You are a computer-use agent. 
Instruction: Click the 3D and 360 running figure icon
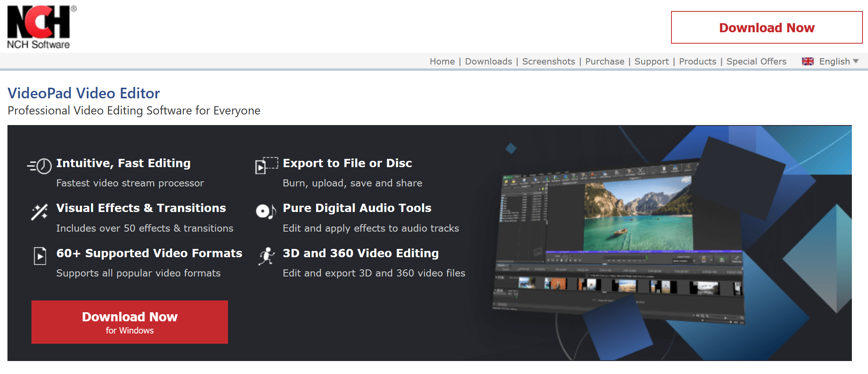(x=267, y=256)
